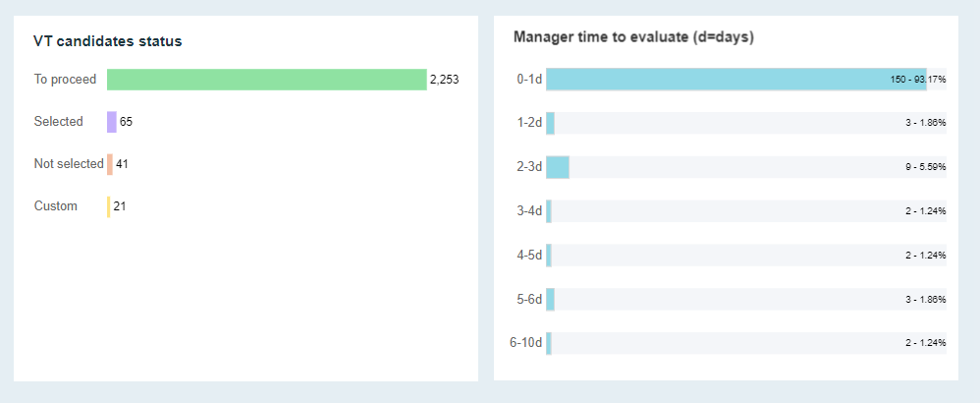The width and height of the screenshot is (980, 403).
Task: Click the yellow Custom bar
Action: [x=109, y=206]
